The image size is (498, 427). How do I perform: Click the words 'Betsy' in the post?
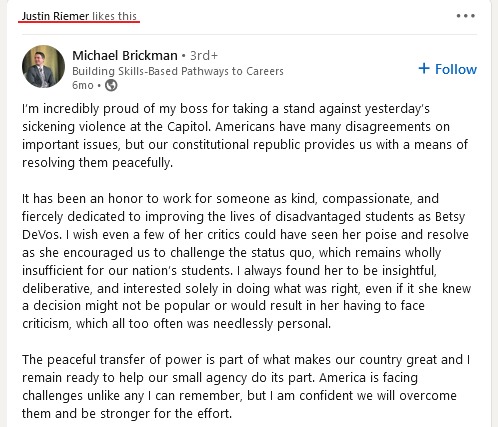(450, 217)
